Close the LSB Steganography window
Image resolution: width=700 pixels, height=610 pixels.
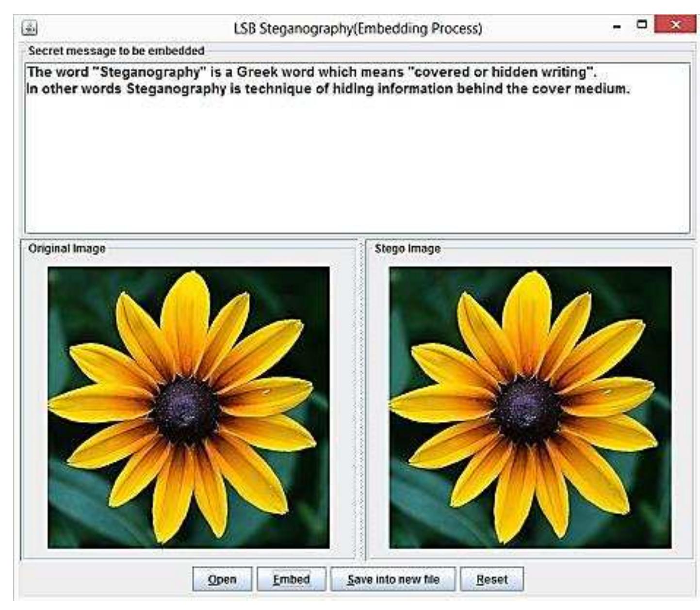click(x=676, y=24)
